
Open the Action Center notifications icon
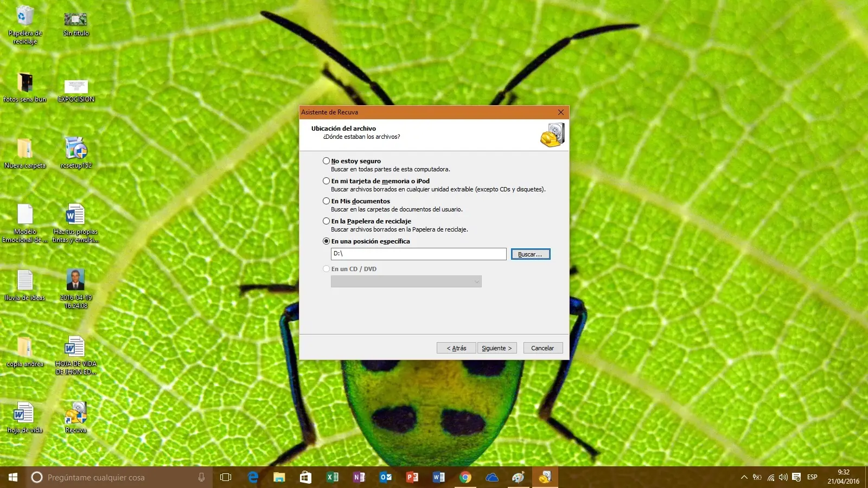click(796, 477)
